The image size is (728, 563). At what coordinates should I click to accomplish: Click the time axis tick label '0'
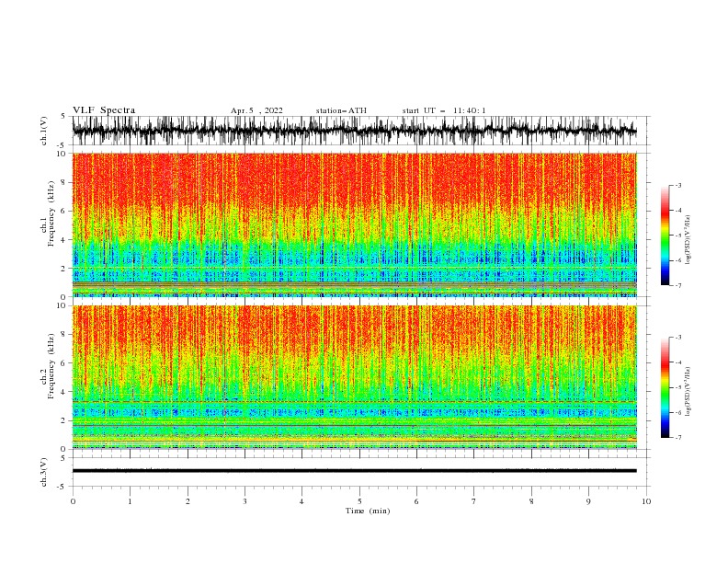[x=73, y=501]
